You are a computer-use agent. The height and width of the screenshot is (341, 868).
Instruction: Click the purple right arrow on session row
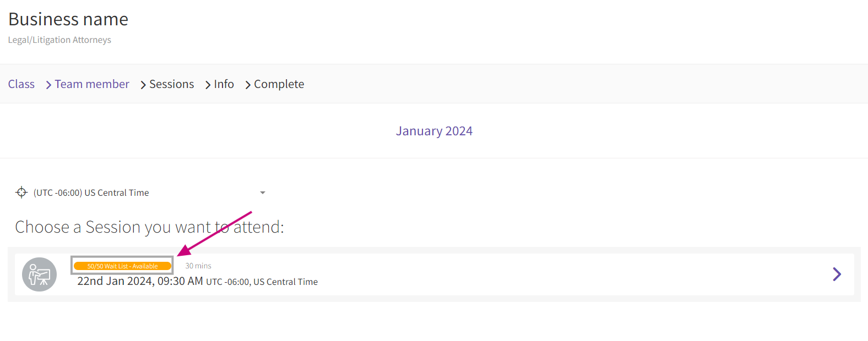tap(837, 274)
